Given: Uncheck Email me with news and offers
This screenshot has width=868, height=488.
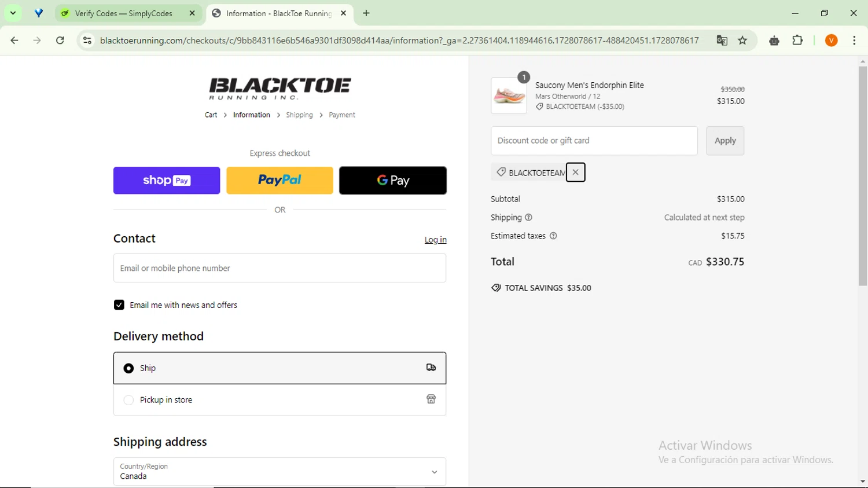Looking at the screenshot, I should pos(119,305).
